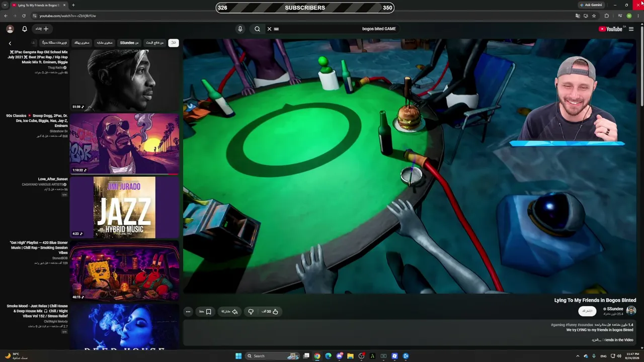Open the Chrome three-dot menu
Viewport: 644px width, 362px height.
point(638,16)
